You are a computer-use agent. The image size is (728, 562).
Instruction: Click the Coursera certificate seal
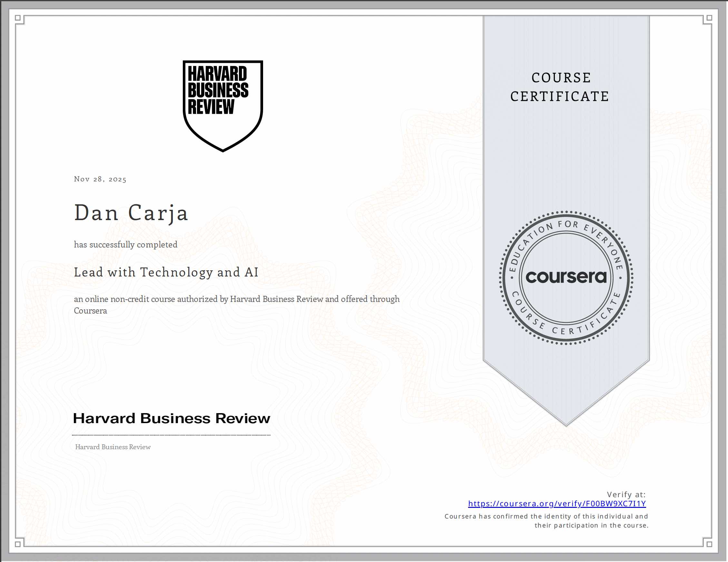[x=566, y=277]
